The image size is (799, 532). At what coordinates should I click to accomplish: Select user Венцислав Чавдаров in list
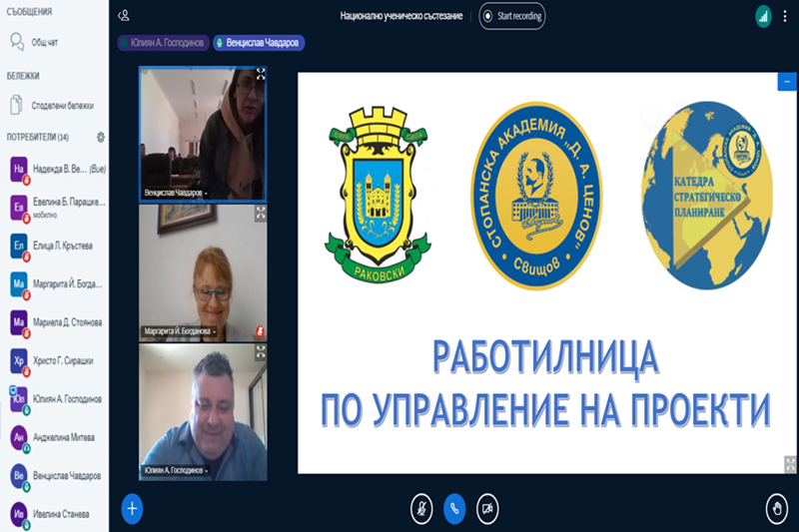coord(56,475)
